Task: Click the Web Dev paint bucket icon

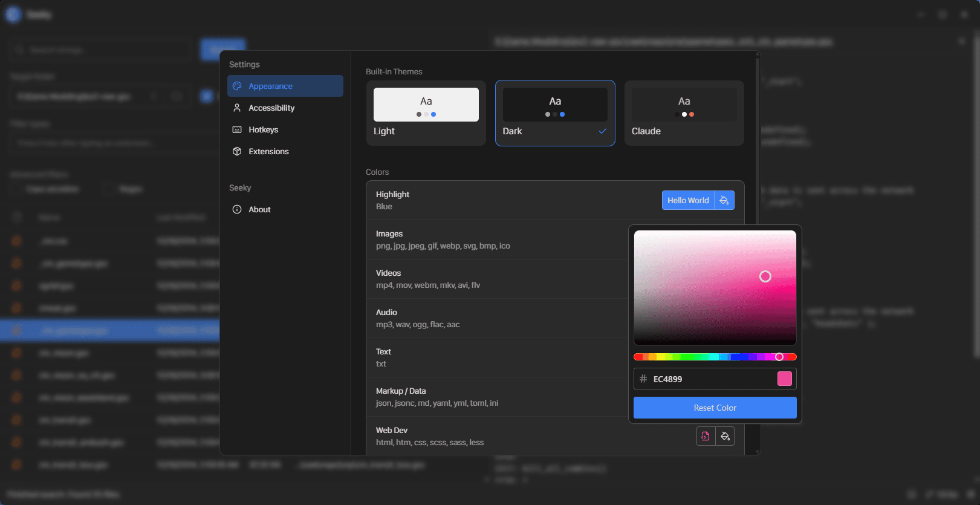Action: pyautogui.click(x=725, y=436)
